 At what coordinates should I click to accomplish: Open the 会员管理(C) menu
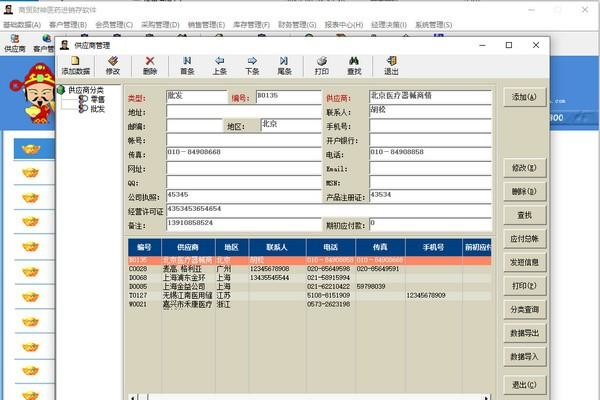(114, 25)
